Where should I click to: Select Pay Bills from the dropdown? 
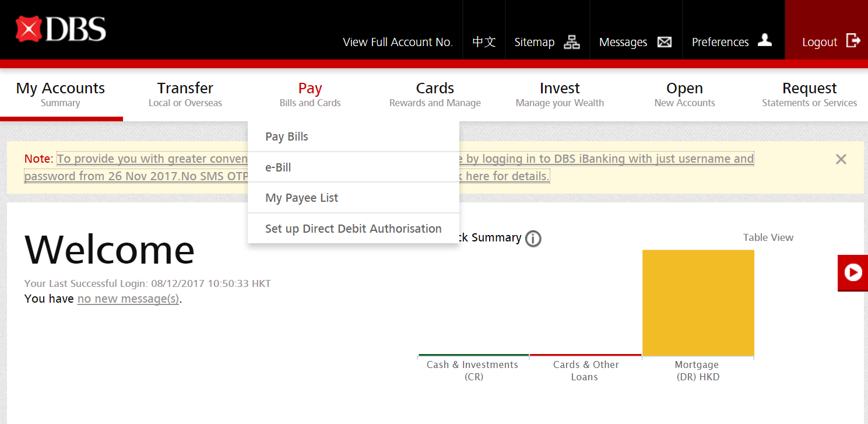pyautogui.click(x=287, y=136)
